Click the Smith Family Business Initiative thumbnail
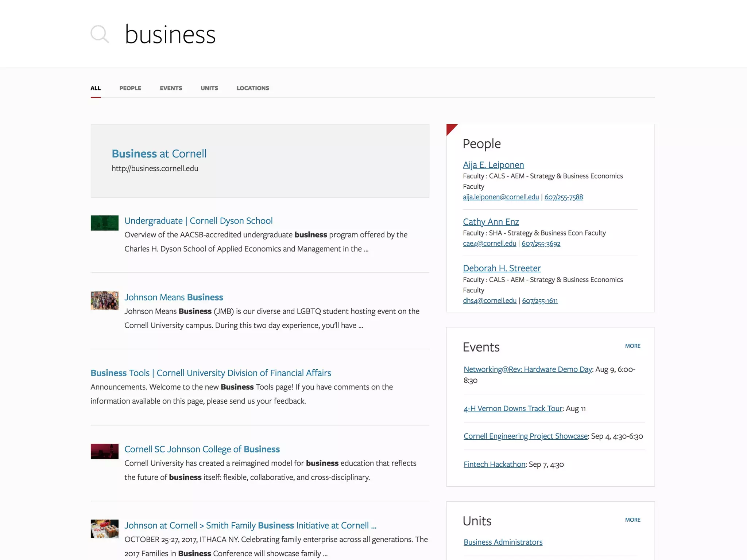The width and height of the screenshot is (747, 560). 105,529
